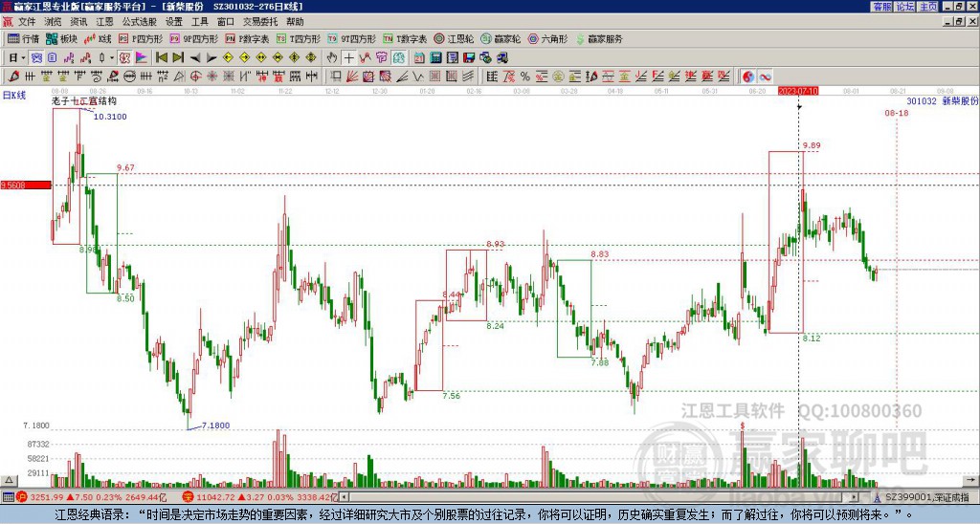Click the 日K线 label at chart top-left

[14, 96]
